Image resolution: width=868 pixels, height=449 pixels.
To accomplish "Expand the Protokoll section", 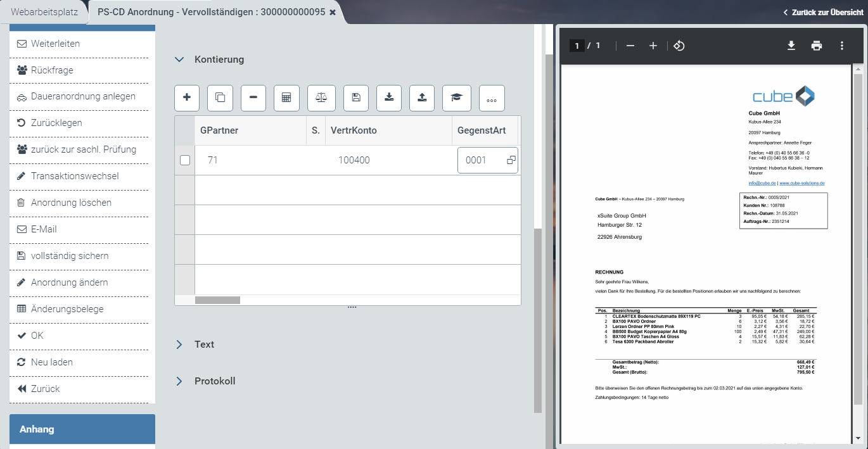I will (180, 381).
